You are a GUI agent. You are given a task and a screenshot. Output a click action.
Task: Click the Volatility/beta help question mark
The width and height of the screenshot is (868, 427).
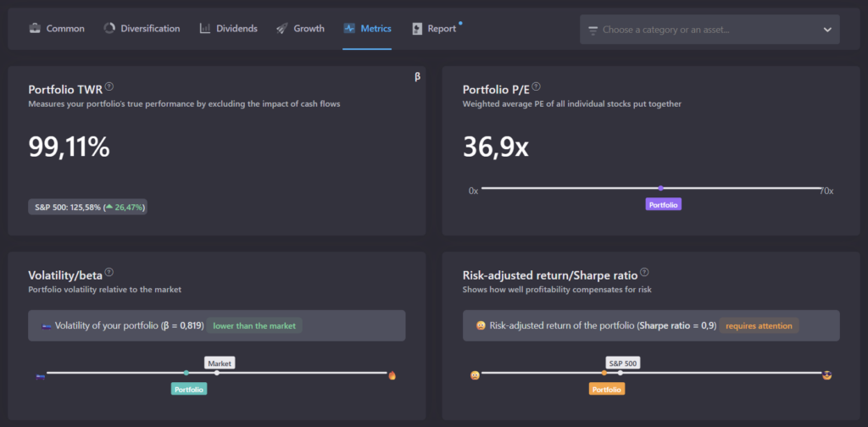coord(108,273)
